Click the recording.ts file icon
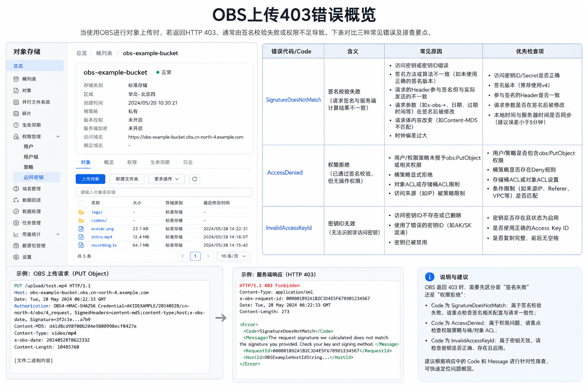588x392 pixels. (81, 245)
